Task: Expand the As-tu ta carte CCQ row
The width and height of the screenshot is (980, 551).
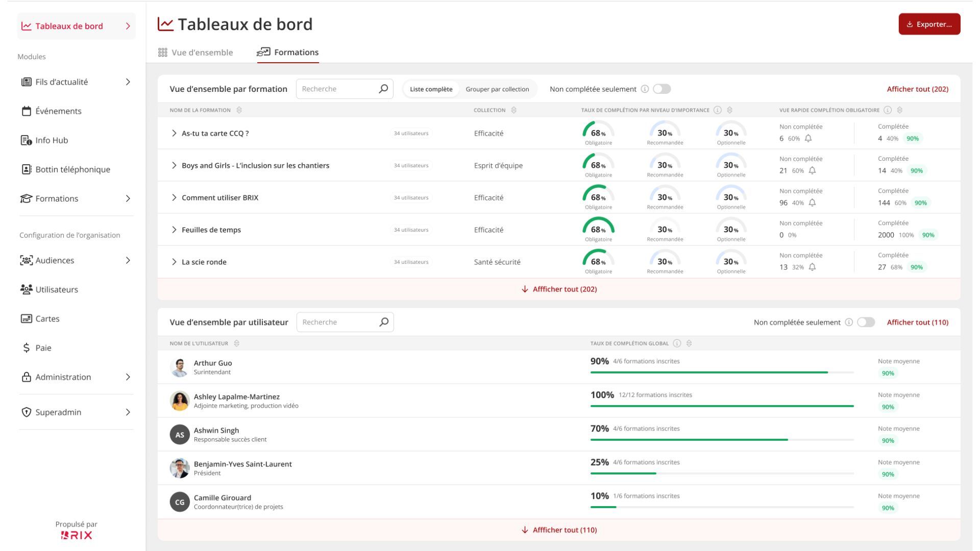Action: [x=174, y=133]
